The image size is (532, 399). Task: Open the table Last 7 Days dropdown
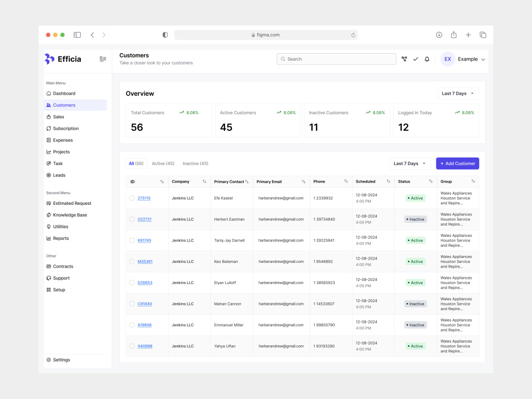(x=410, y=163)
